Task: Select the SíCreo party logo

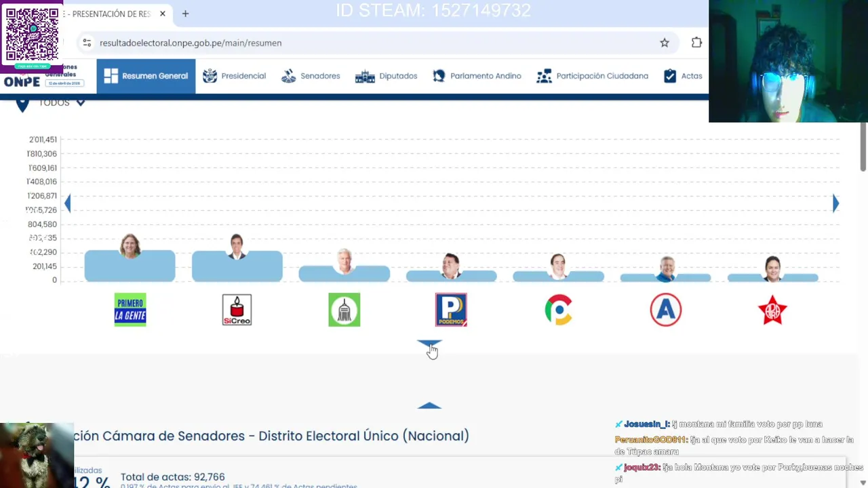Action: coord(237,310)
